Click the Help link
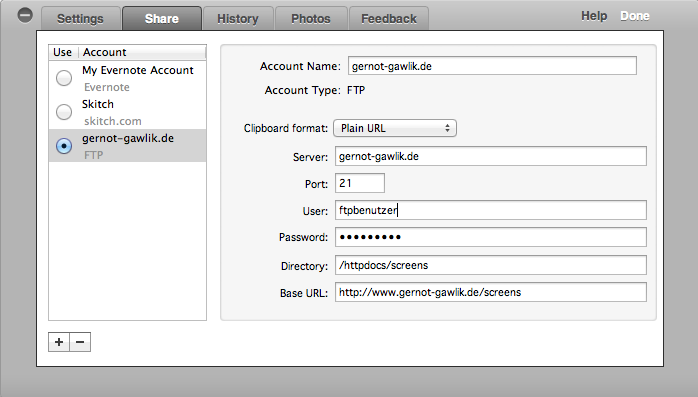 [x=594, y=16]
